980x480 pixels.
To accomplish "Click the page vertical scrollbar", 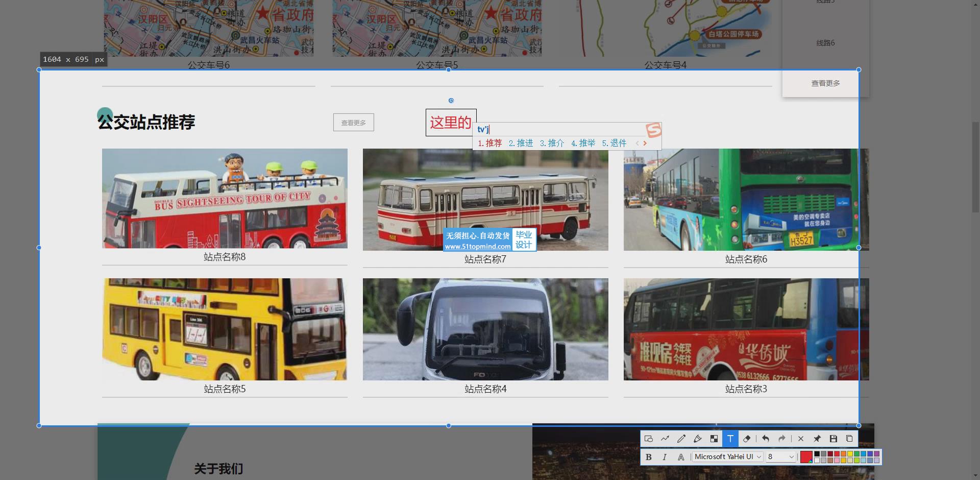I will [975, 166].
